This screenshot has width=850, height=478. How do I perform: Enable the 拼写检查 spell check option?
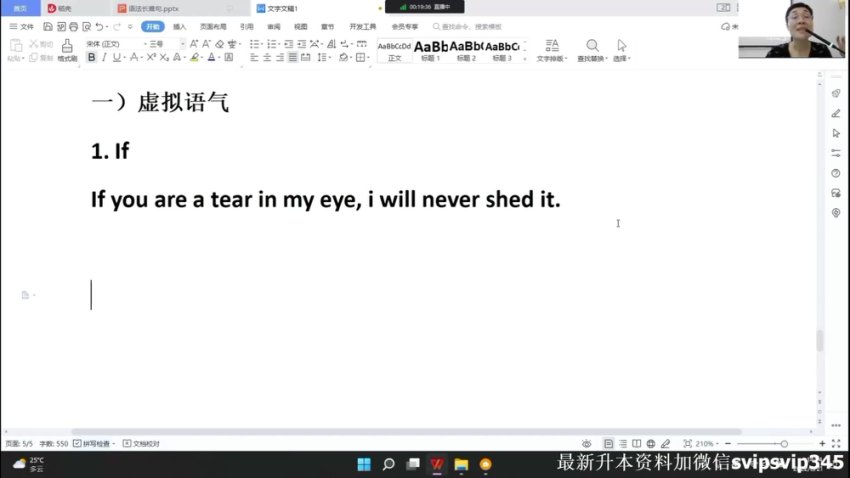[x=95, y=443]
